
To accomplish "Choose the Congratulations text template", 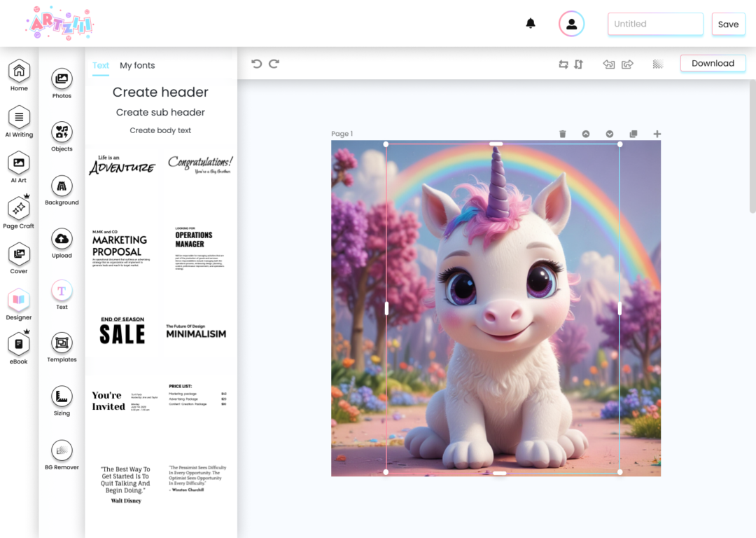I will pyautogui.click(x=200, y=165).
